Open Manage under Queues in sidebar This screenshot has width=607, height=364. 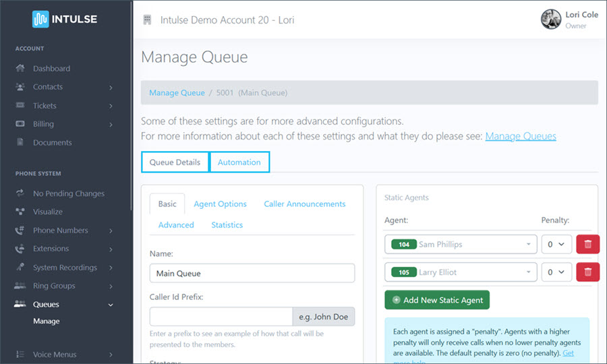click(47, 321)
